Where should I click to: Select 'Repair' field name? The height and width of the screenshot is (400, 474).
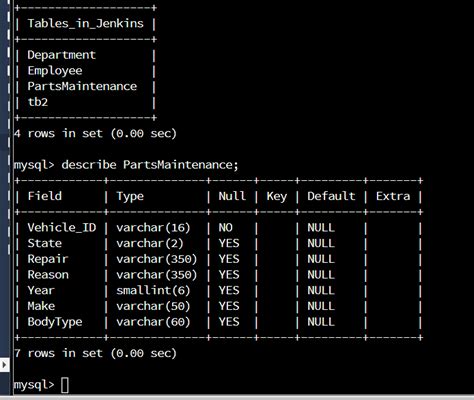tap(48, 259)
